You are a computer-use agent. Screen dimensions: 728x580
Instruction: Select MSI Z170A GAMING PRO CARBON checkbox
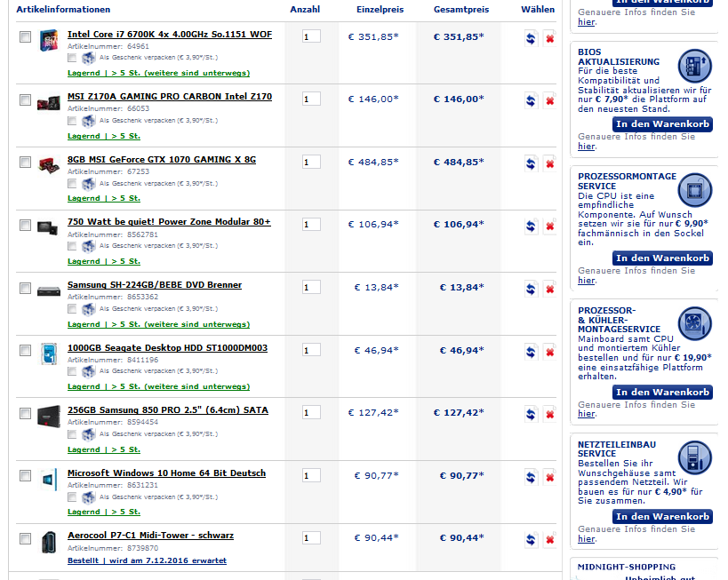tap(25, 99)
